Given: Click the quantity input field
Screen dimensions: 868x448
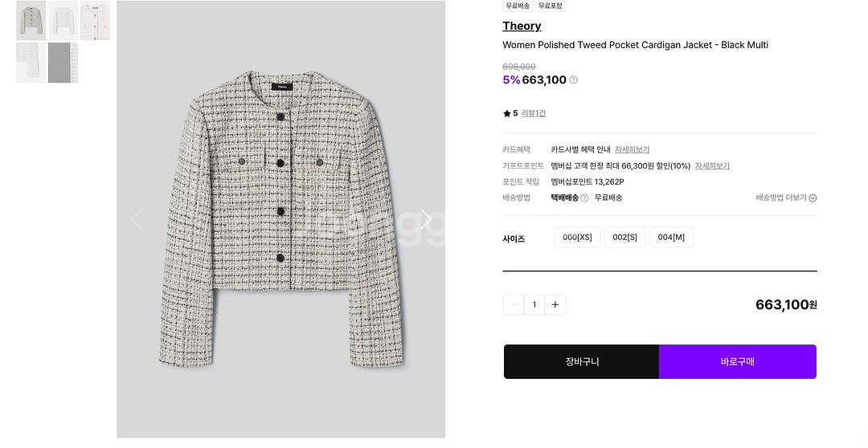Looking at the screenshot, I should click(534, 304).
